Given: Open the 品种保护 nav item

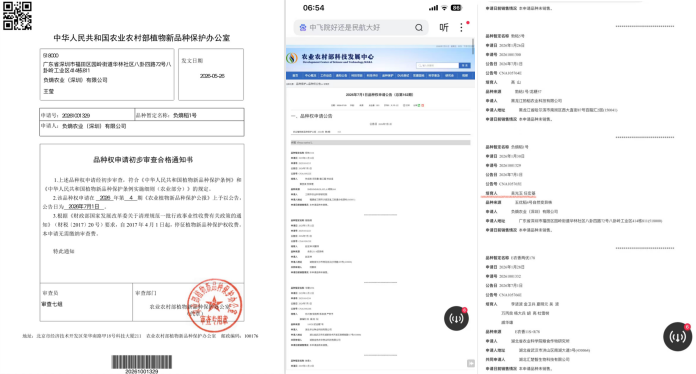Looking at the screenshot, I should pyautogui.click(x=388, y=76).
